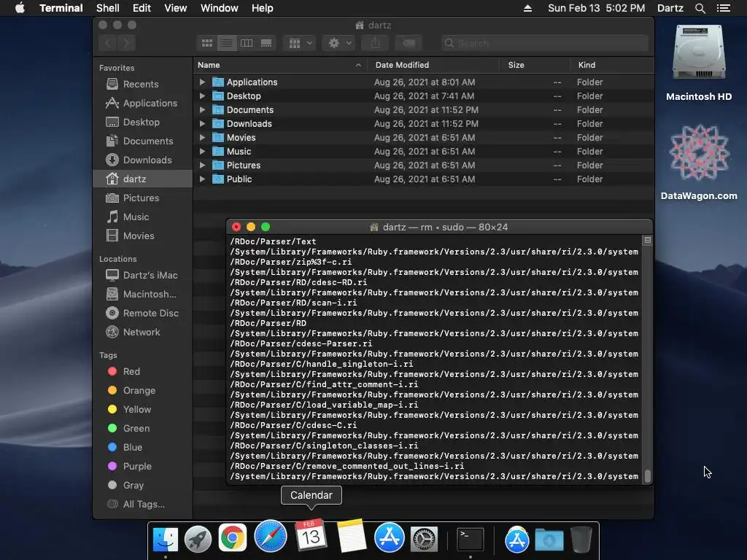Sort list by Name column header
Viewport: 747px width, 560px height.
click(x=280, y=65)
